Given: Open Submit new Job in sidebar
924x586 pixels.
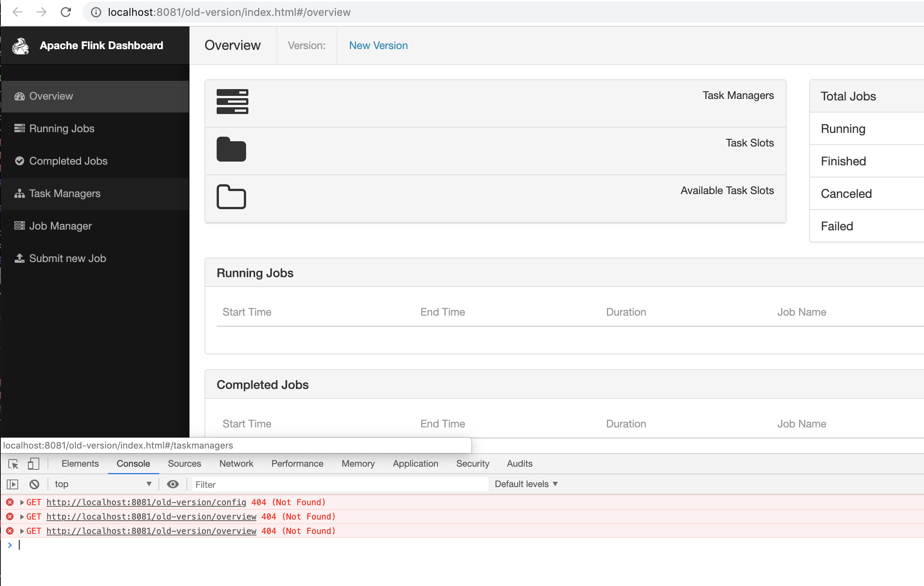Looking at the screenshot, I should click(67, 258).
